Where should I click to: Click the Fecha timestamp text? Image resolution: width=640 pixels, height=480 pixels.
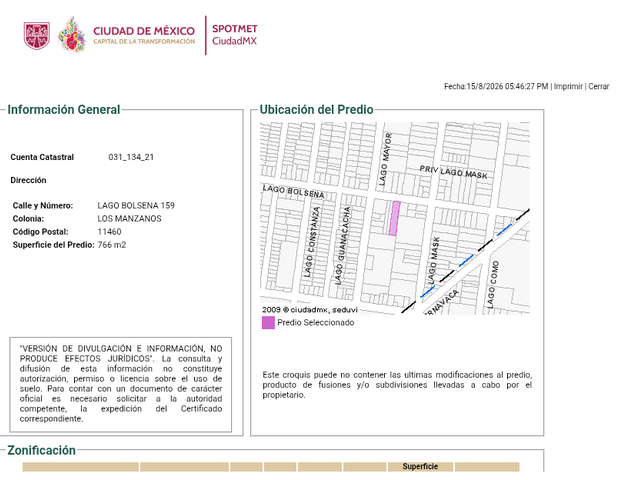[x=496, y=87]
